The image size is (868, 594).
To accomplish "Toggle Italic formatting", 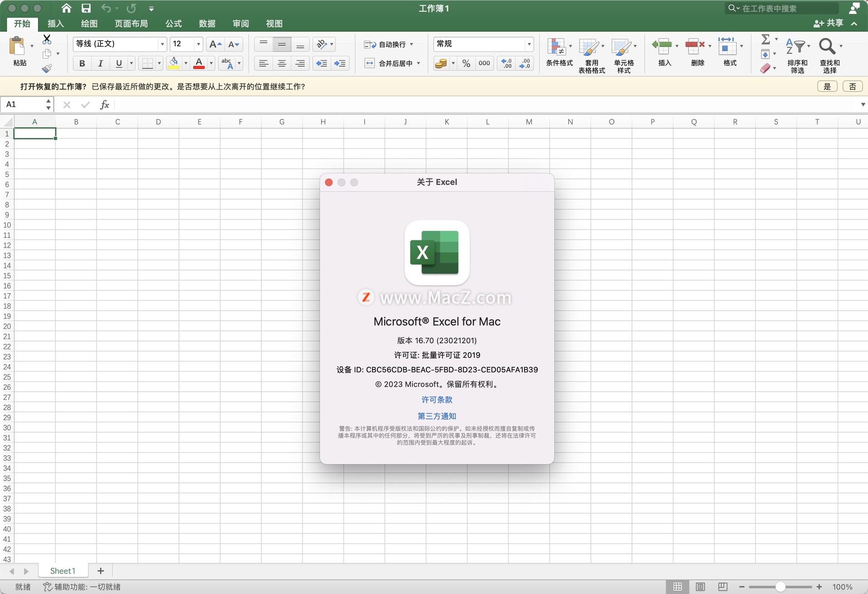I will click(x=100, y=63).
